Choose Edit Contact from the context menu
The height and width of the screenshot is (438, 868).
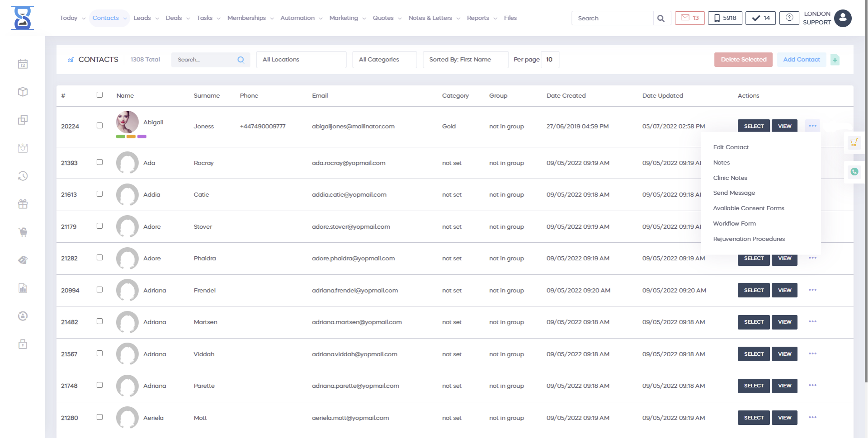731,147
